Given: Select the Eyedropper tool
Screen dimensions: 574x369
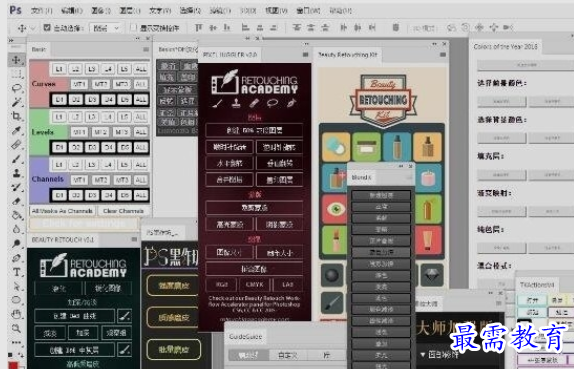Looking at the screenshot, I should 16,131.
